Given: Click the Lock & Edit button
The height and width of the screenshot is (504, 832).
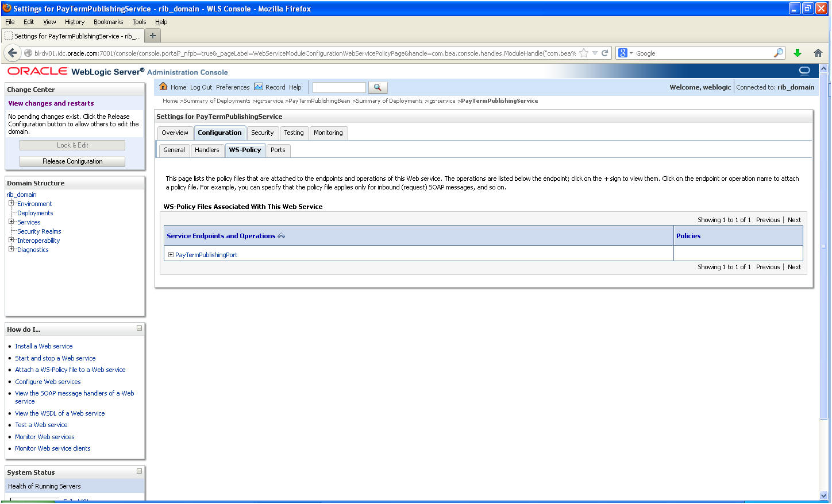Looking at the screenshot, I should click(72, 145).
